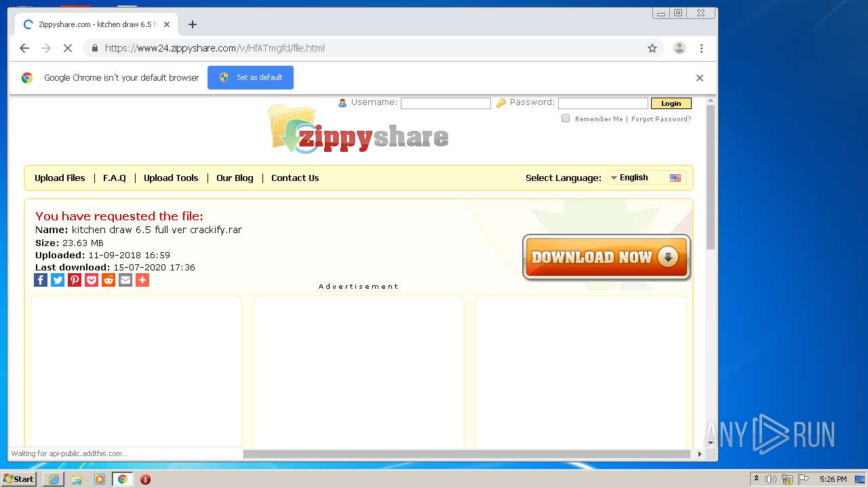Click the clock showing 5:26 PM
868x488 pixels.
pos(833,479)
